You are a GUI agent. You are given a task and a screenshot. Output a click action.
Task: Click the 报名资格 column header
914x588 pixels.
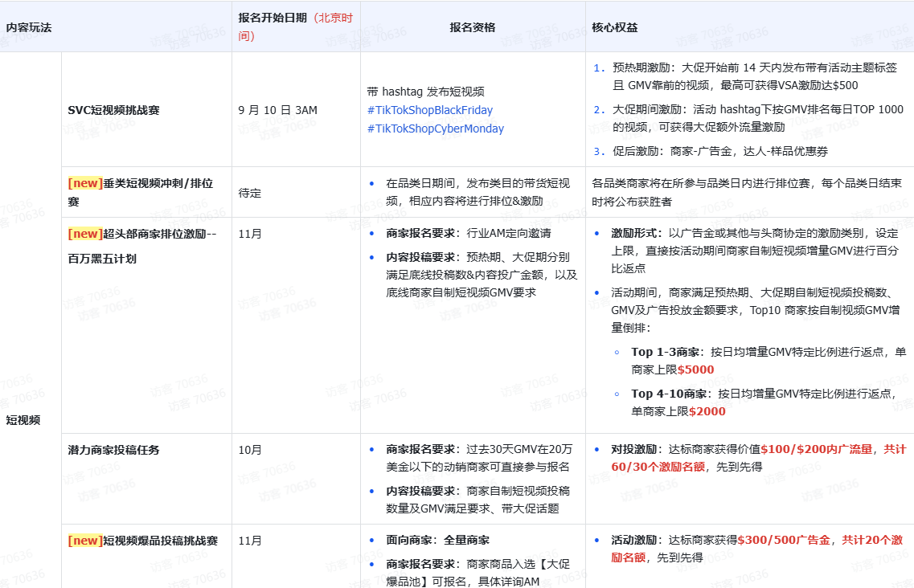pyautogui.click(x=473, y=27)
